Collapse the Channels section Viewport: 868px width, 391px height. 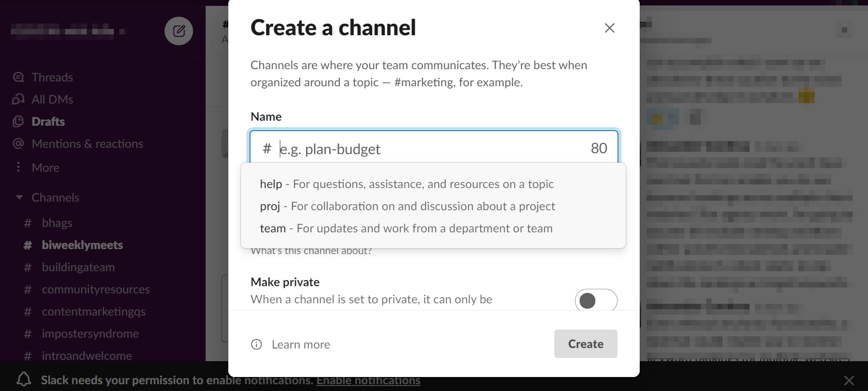(19, 198)
